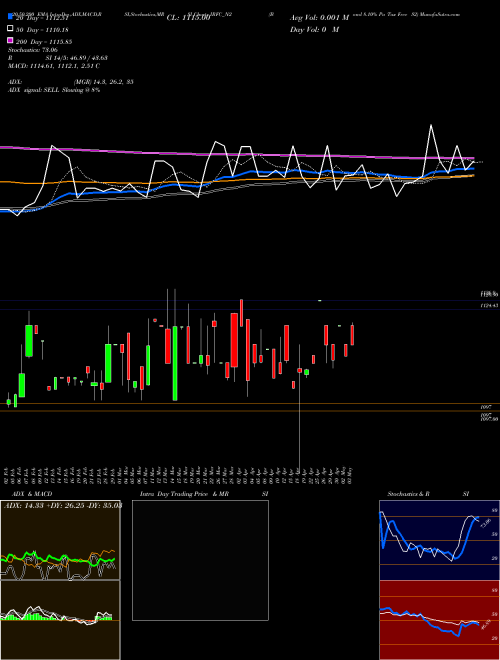
Task: Click the magenta 200 Day legend swatch
Action: (x=10, y=41)
